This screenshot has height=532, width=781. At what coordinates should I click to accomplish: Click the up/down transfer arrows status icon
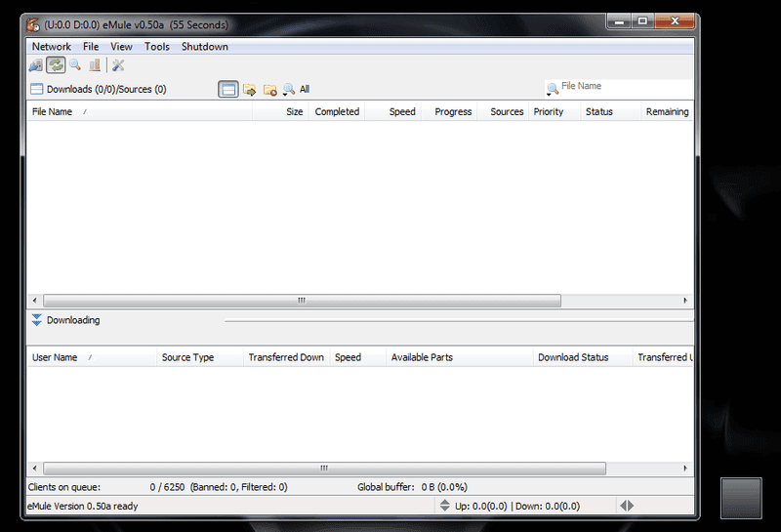[445, 506]
